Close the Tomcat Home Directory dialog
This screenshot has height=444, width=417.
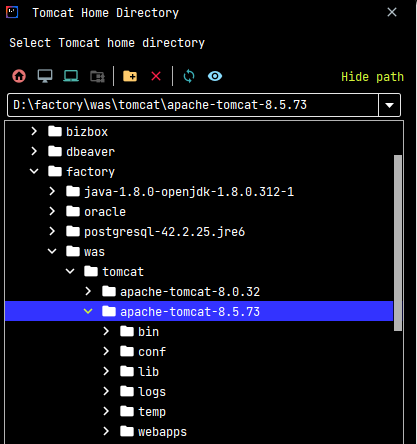392,12
